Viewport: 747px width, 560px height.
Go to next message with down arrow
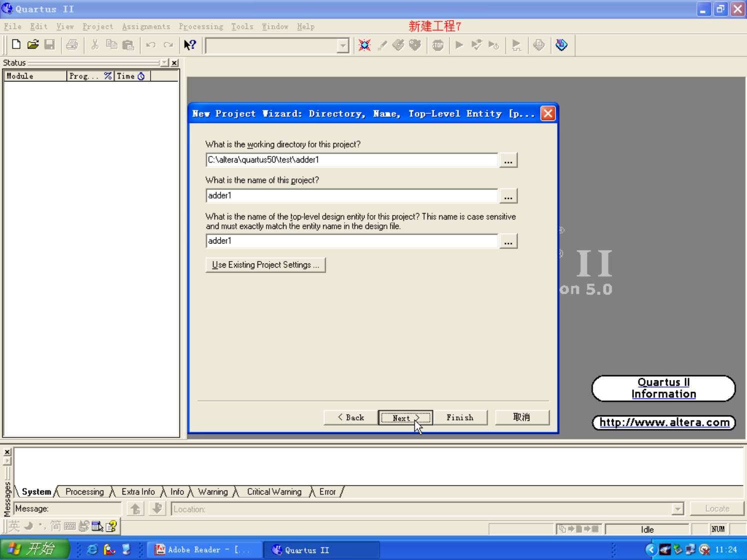(x=157, y=509)
